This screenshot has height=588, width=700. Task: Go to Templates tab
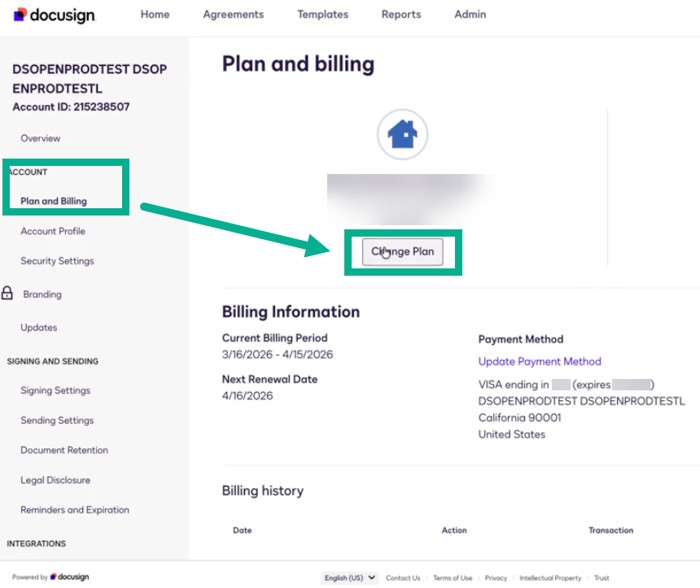(323, 15)
